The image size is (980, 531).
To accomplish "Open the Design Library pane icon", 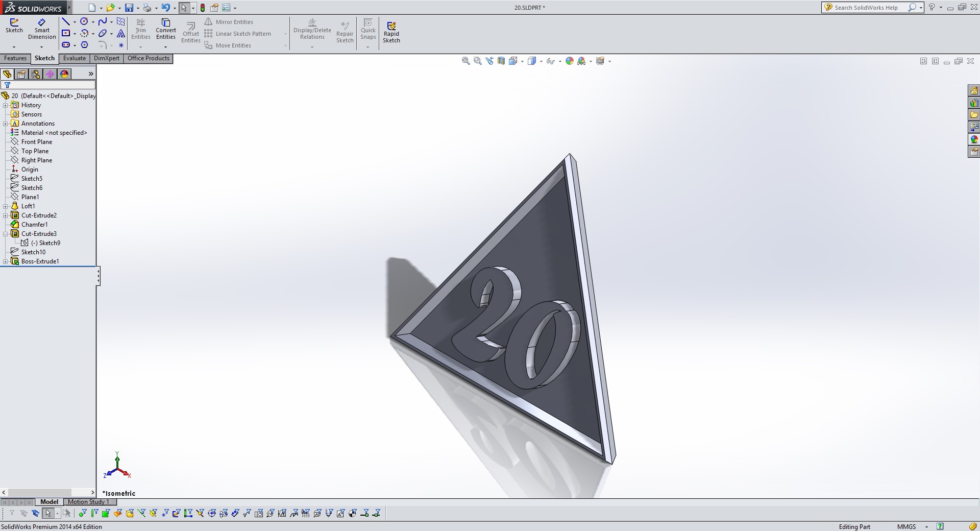I will (974, 103).
